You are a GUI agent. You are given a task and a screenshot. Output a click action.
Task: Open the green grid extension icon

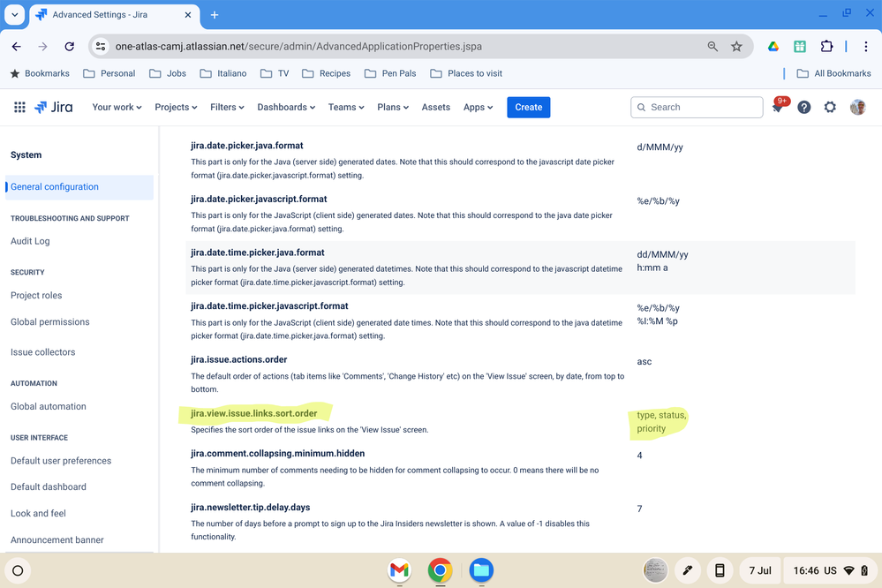[800, 47]
